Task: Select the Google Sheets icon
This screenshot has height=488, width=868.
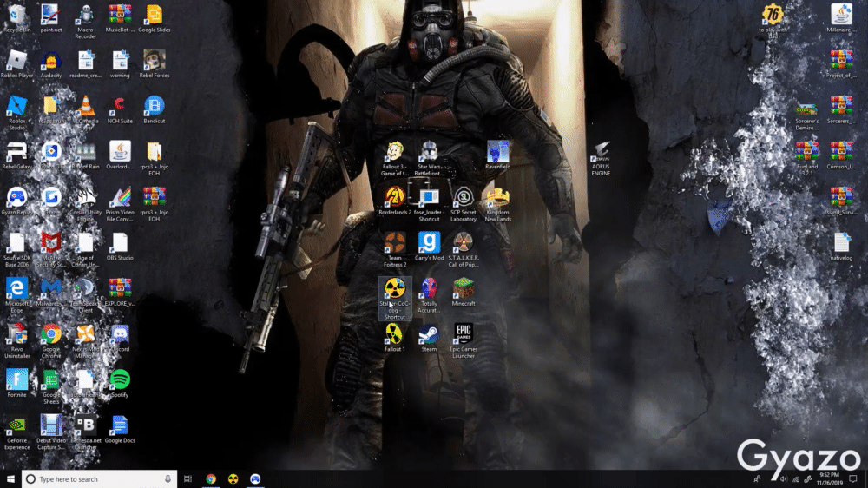Action: pos(51,387)
